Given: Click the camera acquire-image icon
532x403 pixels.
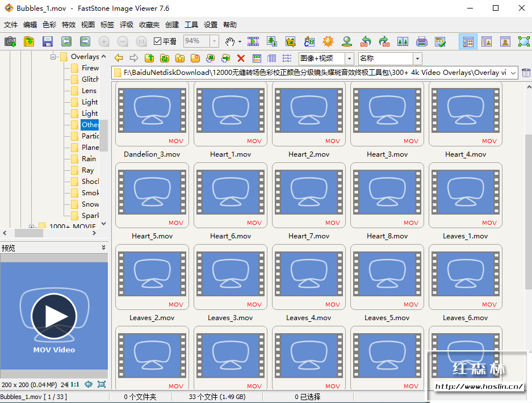Looking at the screenshot, I should (x=10, y=41).
